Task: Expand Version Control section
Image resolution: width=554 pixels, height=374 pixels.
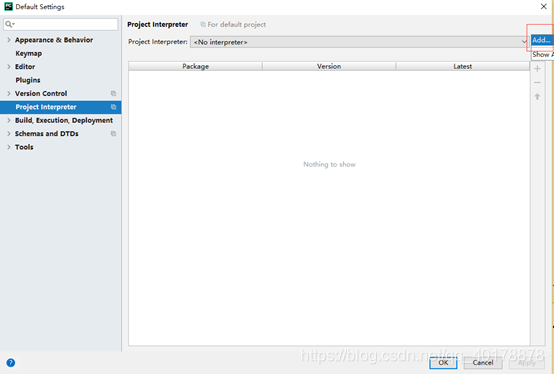Action: tap(9, 94)
